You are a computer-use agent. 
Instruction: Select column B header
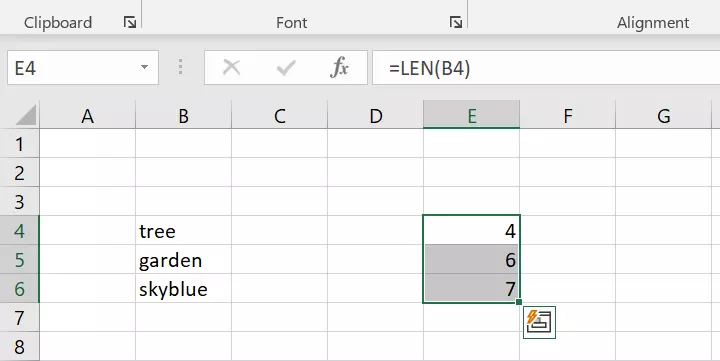[x=184, y=115]
